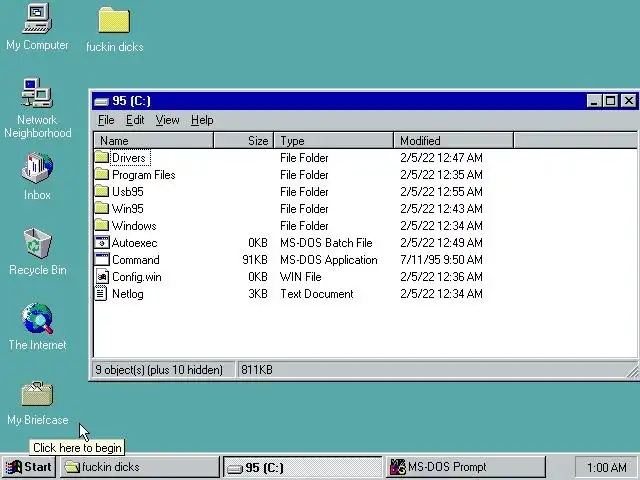Click the Config.win file icon
The image size is (640, 480).
click(x=102, y=277)
